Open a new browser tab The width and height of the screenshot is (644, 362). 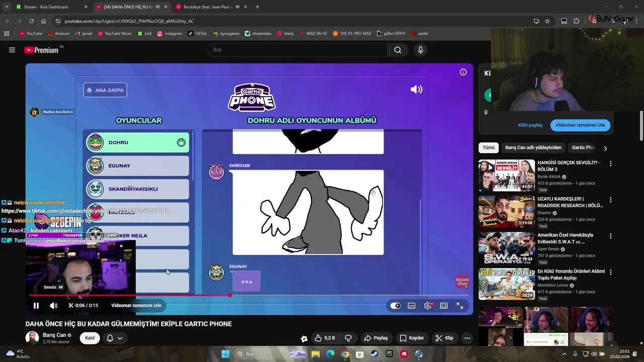pyautogui.click(x=258, y=7)
